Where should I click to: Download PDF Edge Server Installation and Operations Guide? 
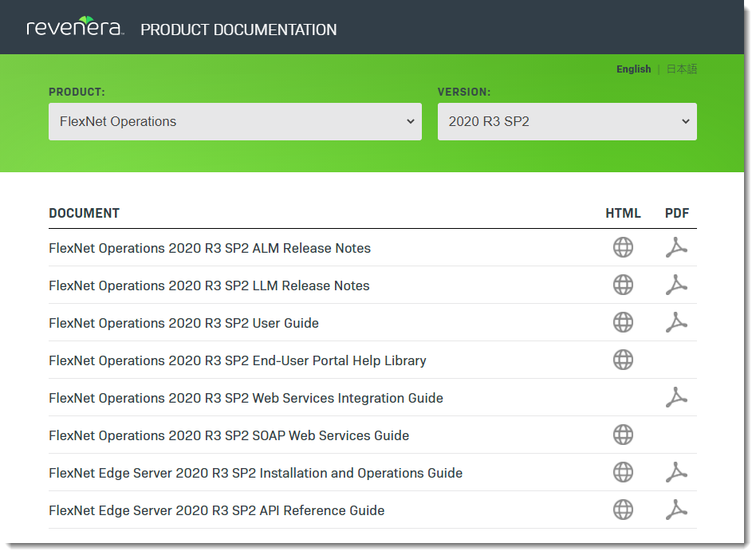(x=676, y=473)
